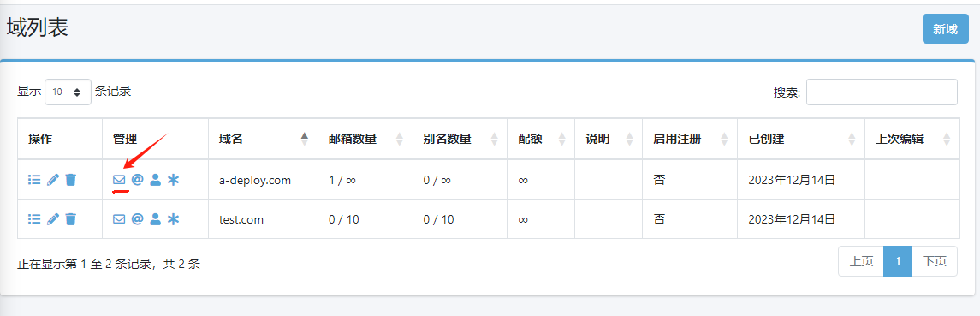Screen dimensions: 980x316
Task: Click the 新域 button
Action: [x=945, y=29]
